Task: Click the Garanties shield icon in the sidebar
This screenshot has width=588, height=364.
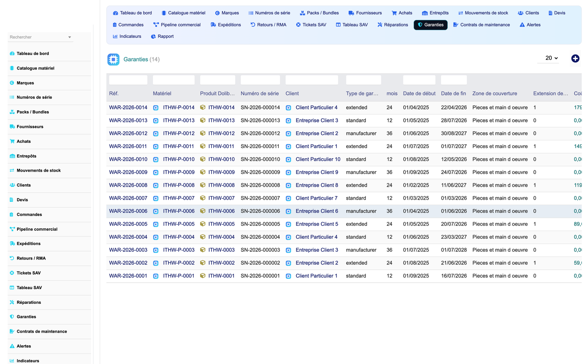Action: [x=12, y=317]
